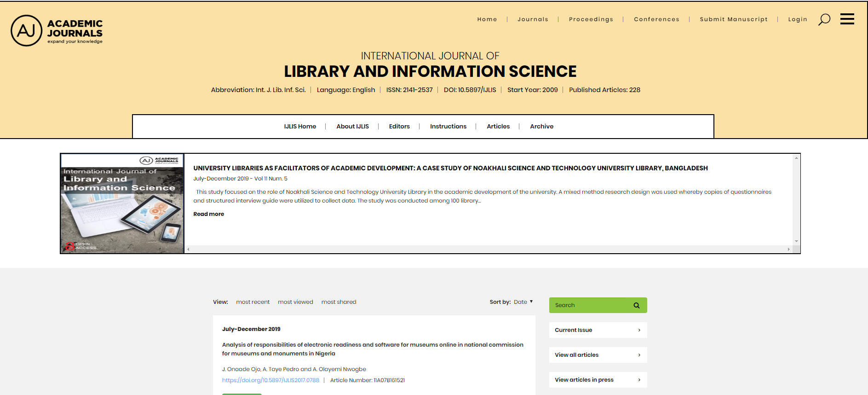Click the View all articles chevron arrow
This screenshot has height=395, width=868.
coord(639,355)
